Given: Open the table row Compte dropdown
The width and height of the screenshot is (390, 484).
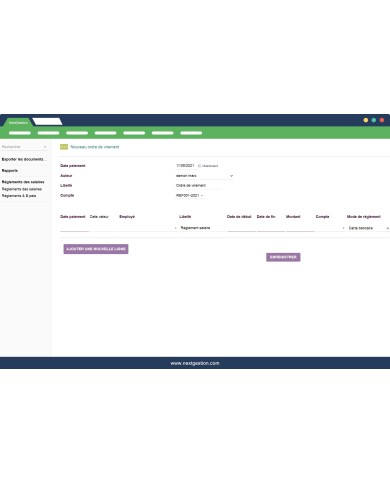Looking at the screenshot, I should click(x=330, y=228).
